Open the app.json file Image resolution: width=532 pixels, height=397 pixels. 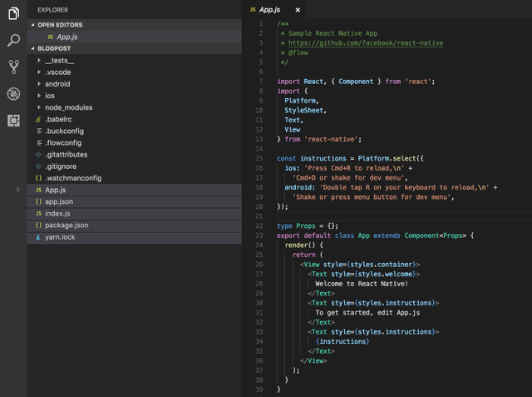135,201
